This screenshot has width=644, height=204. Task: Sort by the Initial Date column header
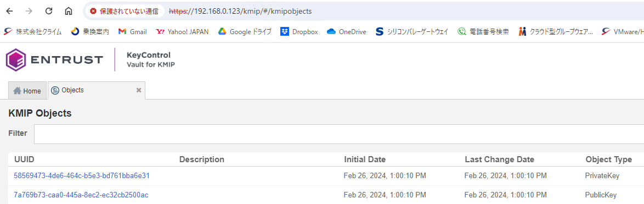[x=365, y=159]
